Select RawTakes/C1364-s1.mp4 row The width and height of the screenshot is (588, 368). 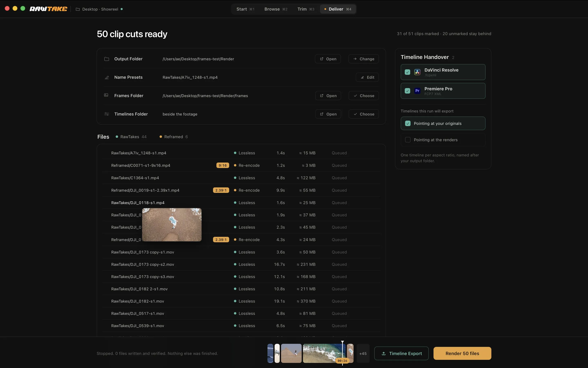click(241, 178)
